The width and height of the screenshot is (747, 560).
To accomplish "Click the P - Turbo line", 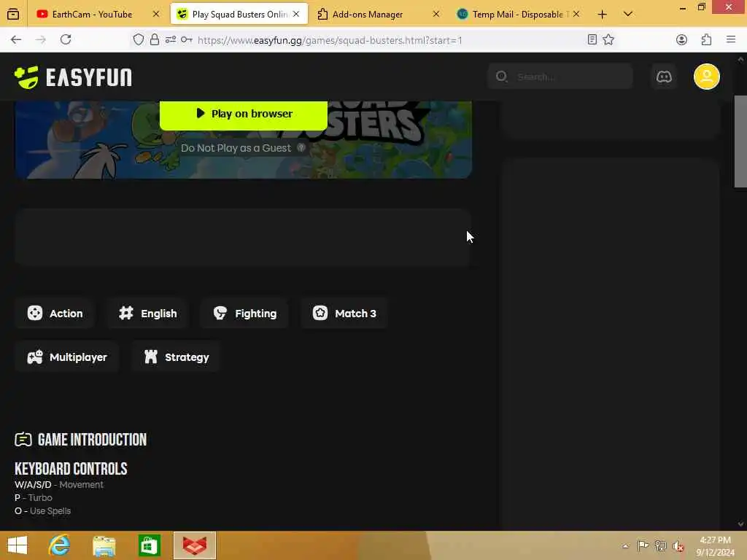I will 34,497.
